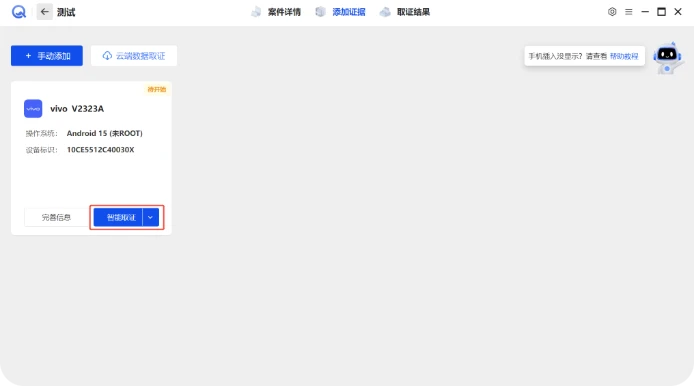Open the 帮助教程 link

point(624,56)
